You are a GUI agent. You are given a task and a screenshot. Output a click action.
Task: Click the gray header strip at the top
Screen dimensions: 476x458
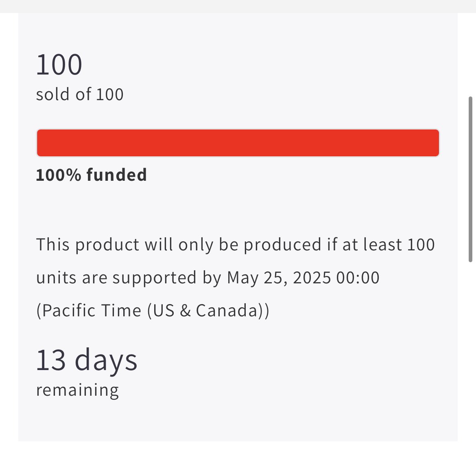[238, 6]
